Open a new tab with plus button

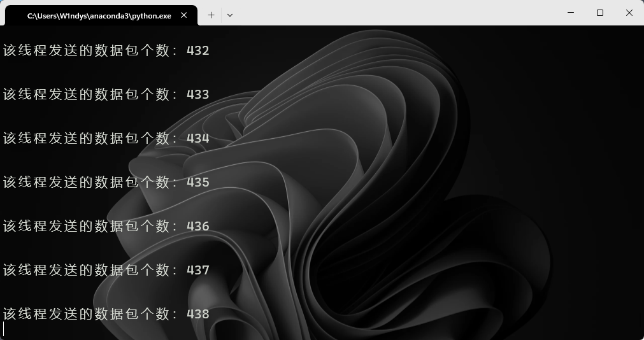click(x=211, y=15)
